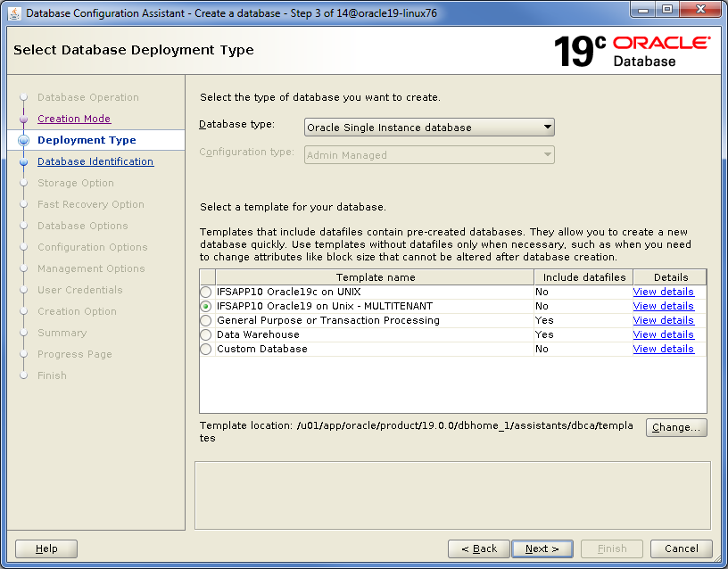Choose the Custom Database radio button

pyautogui.click(x=206, y=349)
